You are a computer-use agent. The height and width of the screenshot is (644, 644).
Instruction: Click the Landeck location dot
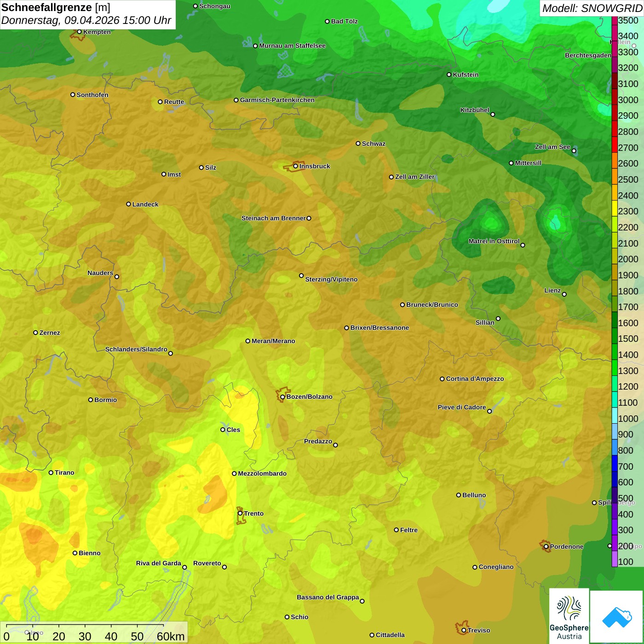pos(128,204)
